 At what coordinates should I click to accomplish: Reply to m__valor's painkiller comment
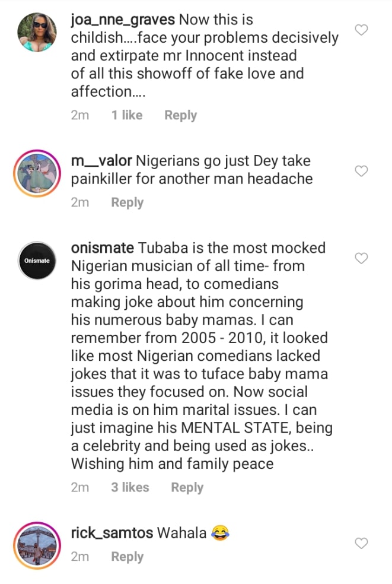coord(127,202)
